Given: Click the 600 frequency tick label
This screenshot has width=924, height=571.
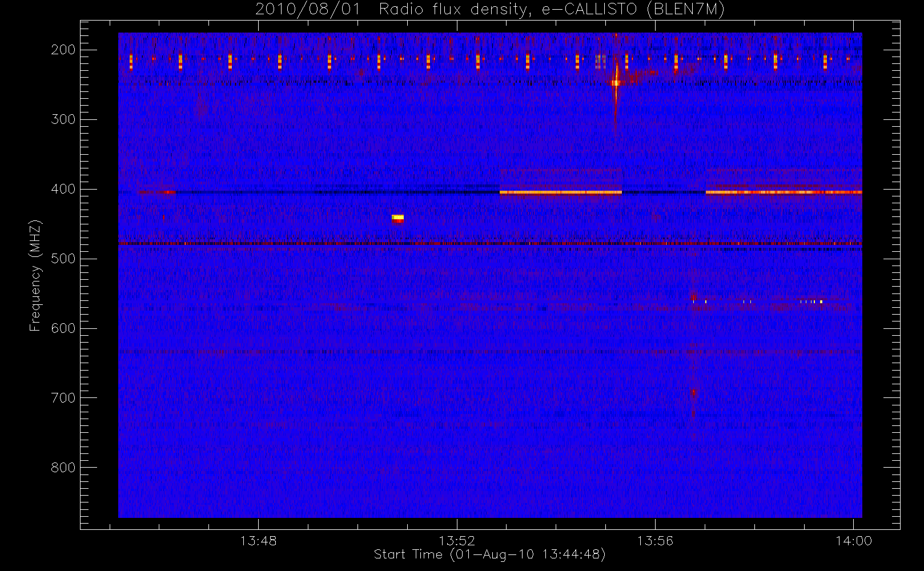Looking at the screenshot, I should [x=63, y=328].
